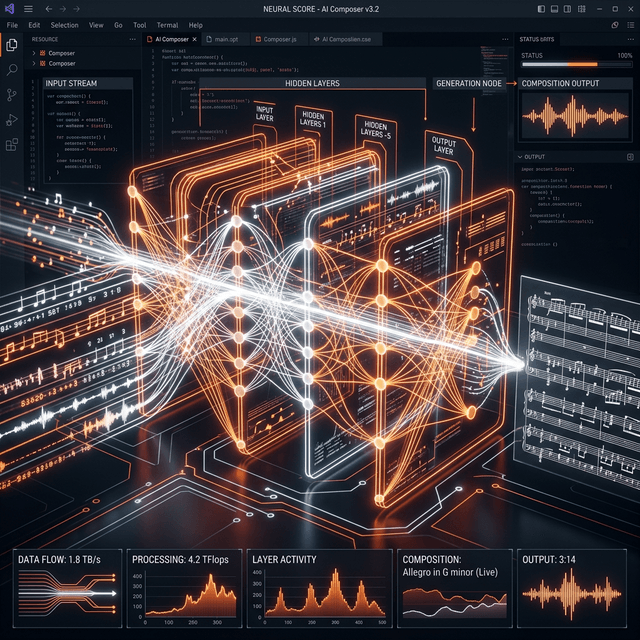Screen dimensions: 640x640
Task: Select the STATUS BRITS panel tab
Action: [x=537, y=39]
